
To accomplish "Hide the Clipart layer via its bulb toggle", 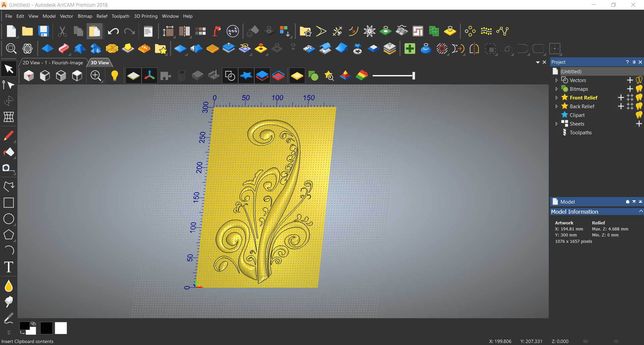I will click(639, 115).
